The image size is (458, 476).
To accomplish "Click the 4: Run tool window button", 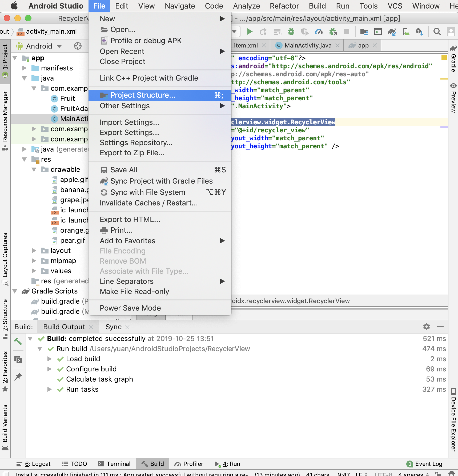I will coord(227,464).
